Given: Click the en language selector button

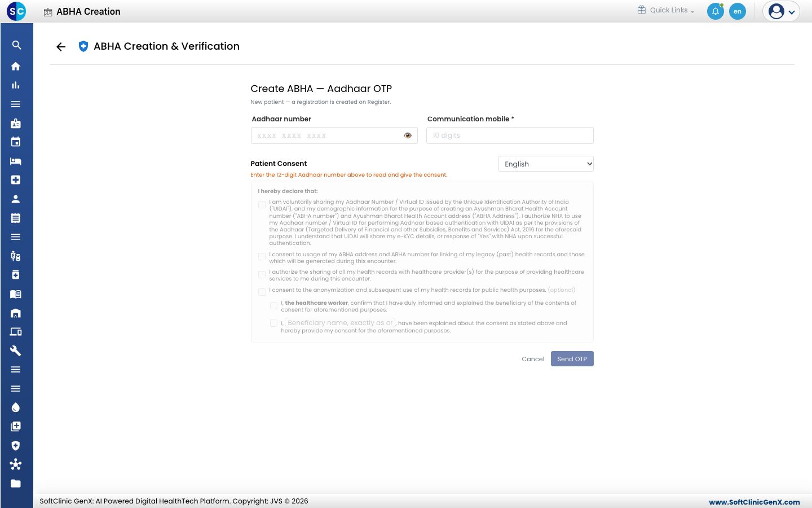Looking at the screenshot, I should [738, 11].
